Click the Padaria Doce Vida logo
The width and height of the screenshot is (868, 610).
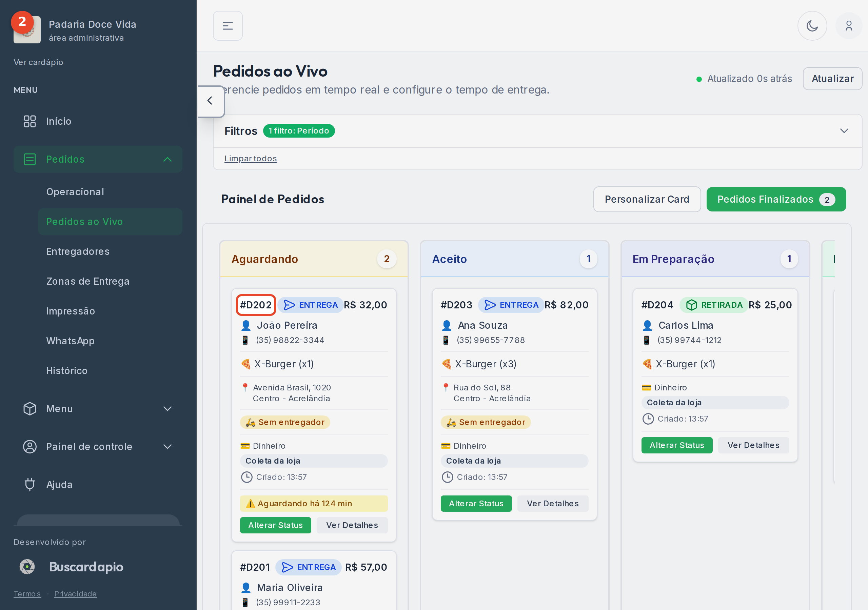point(27,29)
